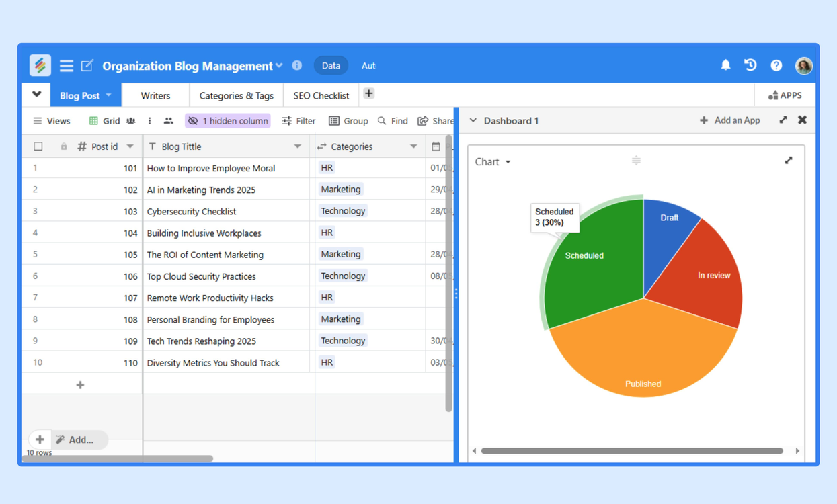Expand the dashboard to full screen
This screenshot has height=504, width=837.
(783, 120)
